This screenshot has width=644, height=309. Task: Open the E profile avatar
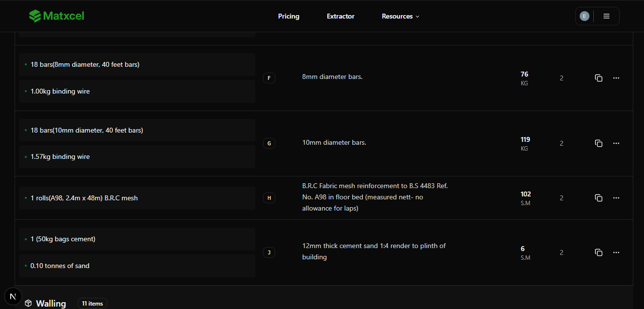[584, 16]
